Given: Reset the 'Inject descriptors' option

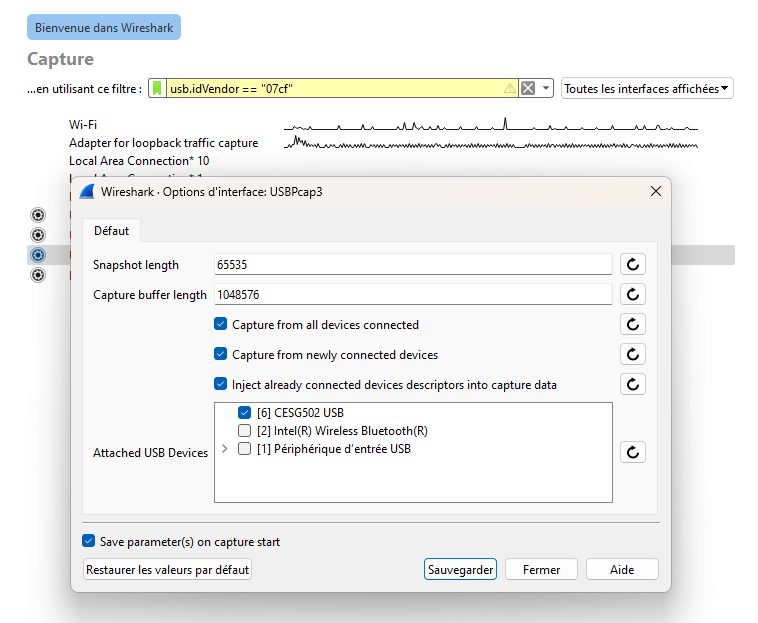Looking at the screenshot, I should coord(632,384).
